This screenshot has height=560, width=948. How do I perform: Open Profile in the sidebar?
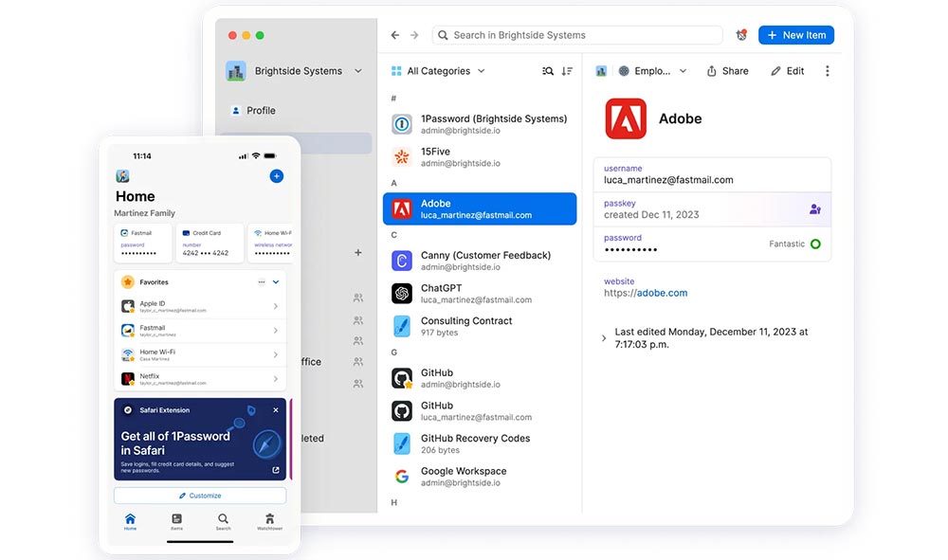253,111
